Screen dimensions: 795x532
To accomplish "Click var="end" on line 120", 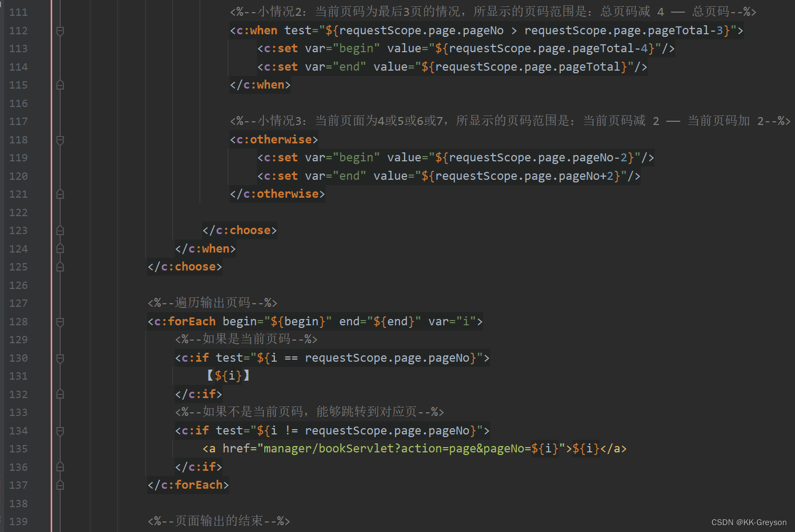I will pyautogui.click(x=336, y=176).
